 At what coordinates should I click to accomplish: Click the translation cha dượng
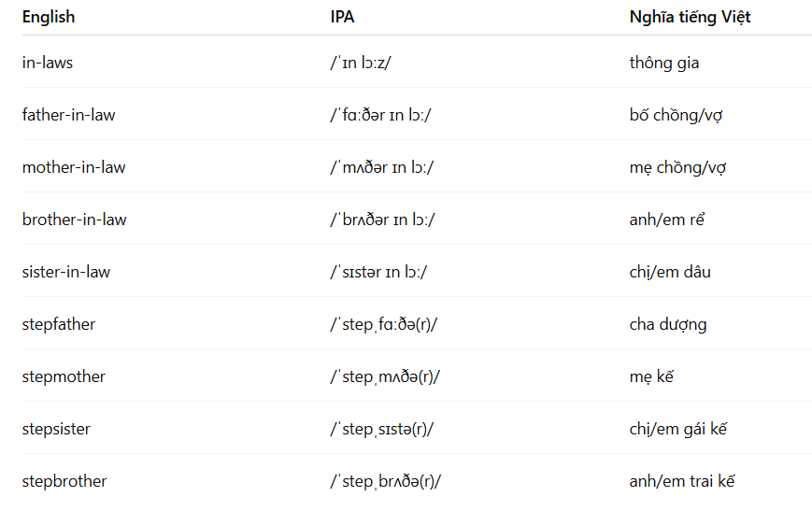pyautogui.click(x=668, y=324)
